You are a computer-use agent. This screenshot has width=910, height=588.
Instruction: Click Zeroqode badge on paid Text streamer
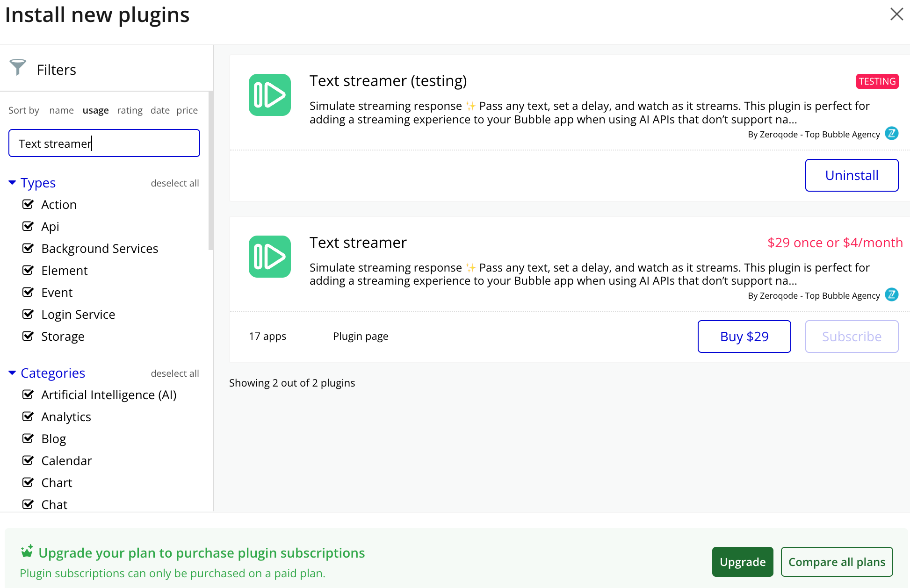(x=892, y=295)
